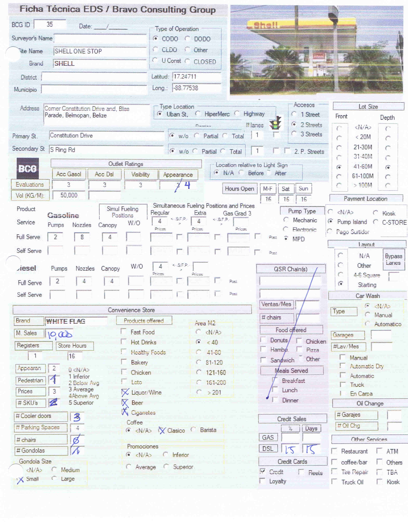Click the Site Name field
This screenshot has width=408, height=532.
pyautogui.click(x=100, y=51)
